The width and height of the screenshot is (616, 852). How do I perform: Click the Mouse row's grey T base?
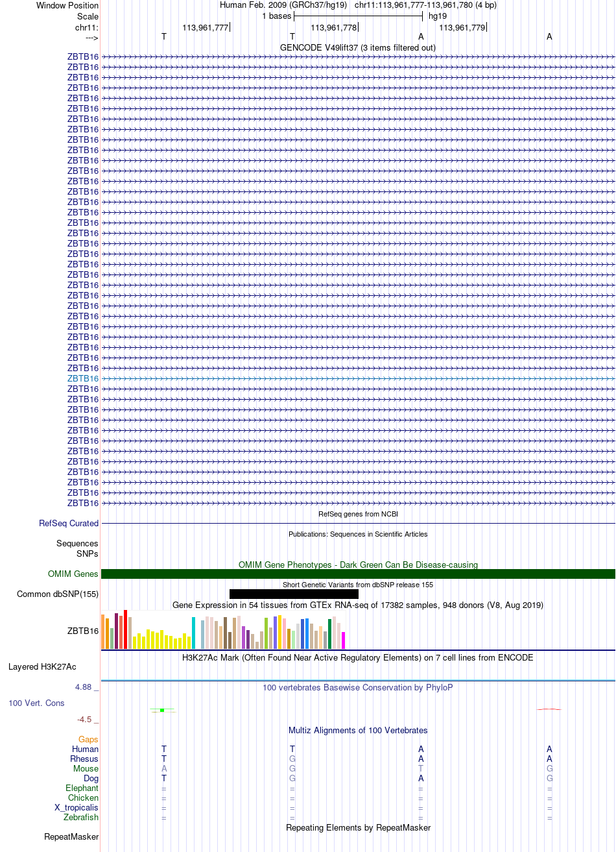421,768
